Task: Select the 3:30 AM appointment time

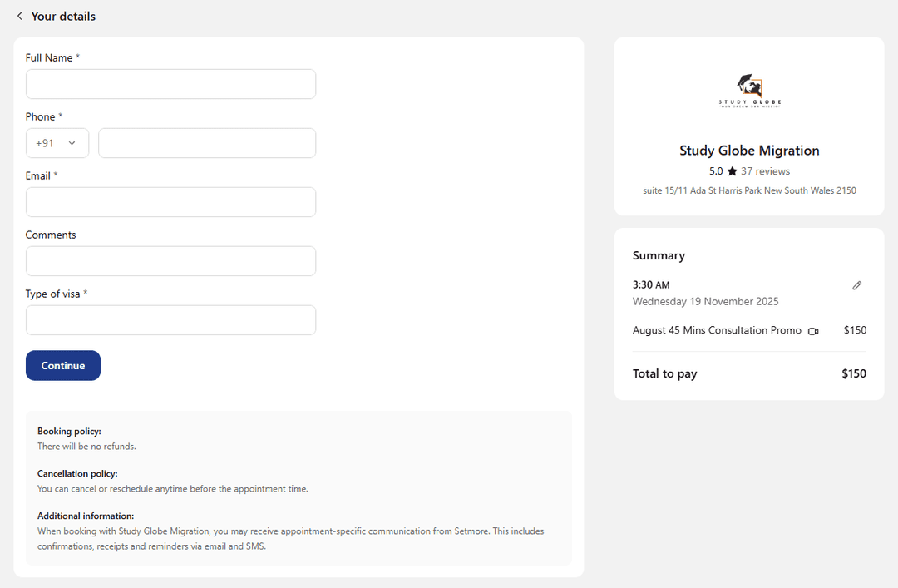Action: point(651,285)
